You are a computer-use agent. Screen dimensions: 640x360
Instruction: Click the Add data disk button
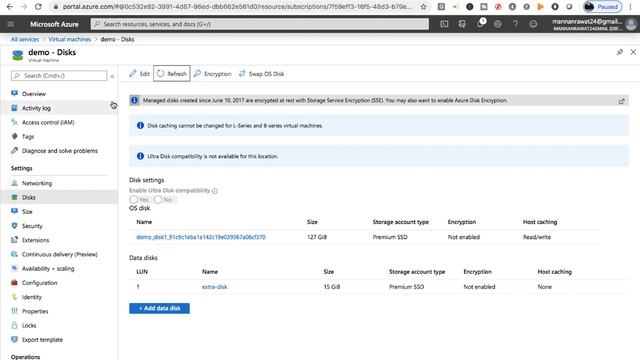[x=159, y=308]
